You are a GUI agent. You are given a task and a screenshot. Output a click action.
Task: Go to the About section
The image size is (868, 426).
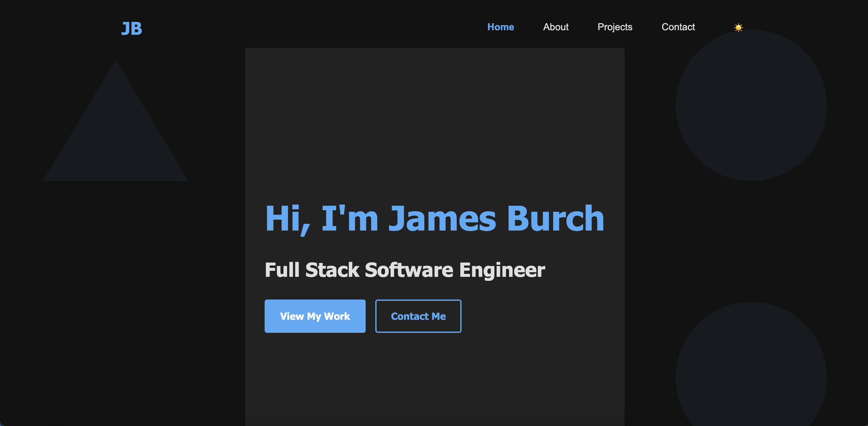point(556,27)
